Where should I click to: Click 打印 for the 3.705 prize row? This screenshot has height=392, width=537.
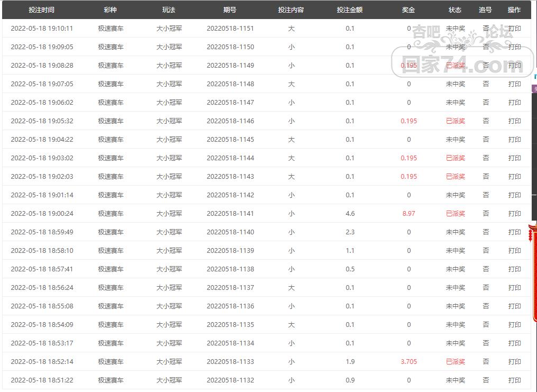(514, 361)
